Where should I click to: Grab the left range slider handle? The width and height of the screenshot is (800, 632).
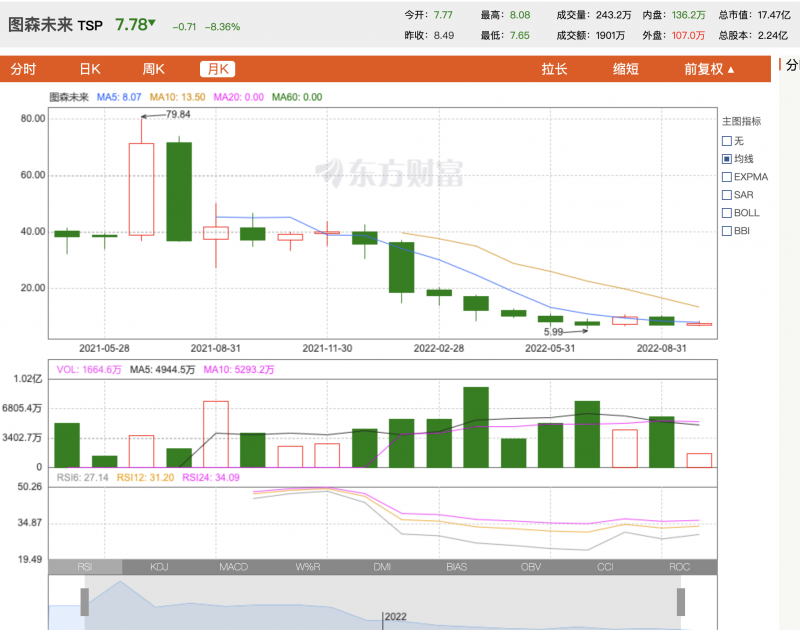coord(85,602)
